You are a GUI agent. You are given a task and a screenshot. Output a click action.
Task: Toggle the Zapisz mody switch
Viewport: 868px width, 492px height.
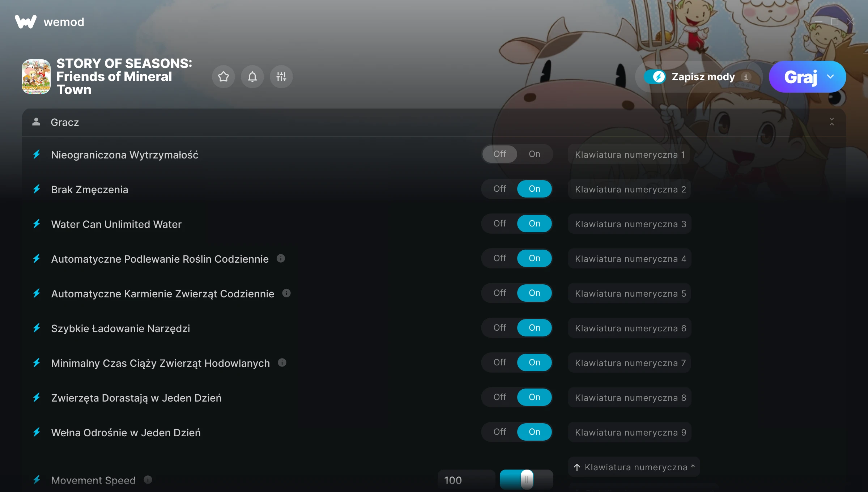coord(655,77)
